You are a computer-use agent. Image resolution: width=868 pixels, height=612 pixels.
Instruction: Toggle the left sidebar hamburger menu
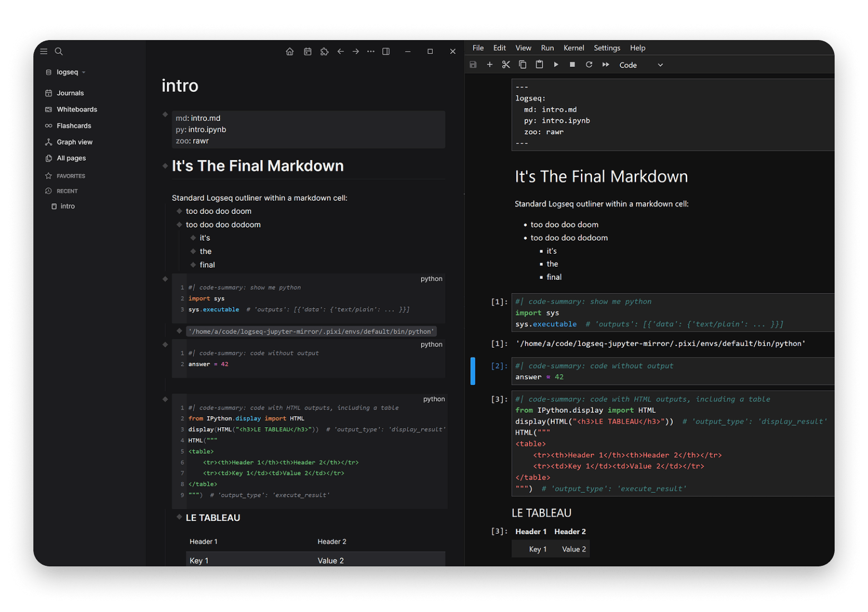44,52
